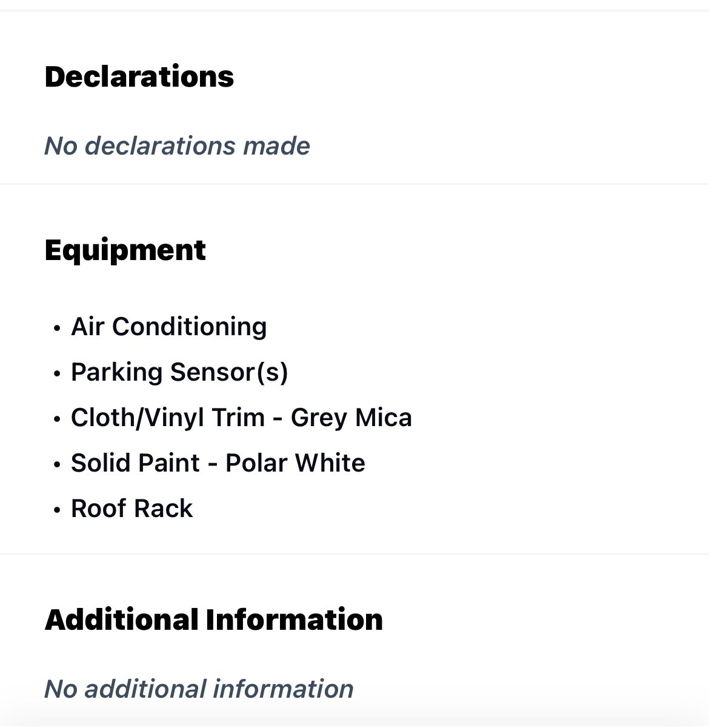Click the bullet beside Roof Rack
Screen dimensions: 709x728
click(57, 511)
